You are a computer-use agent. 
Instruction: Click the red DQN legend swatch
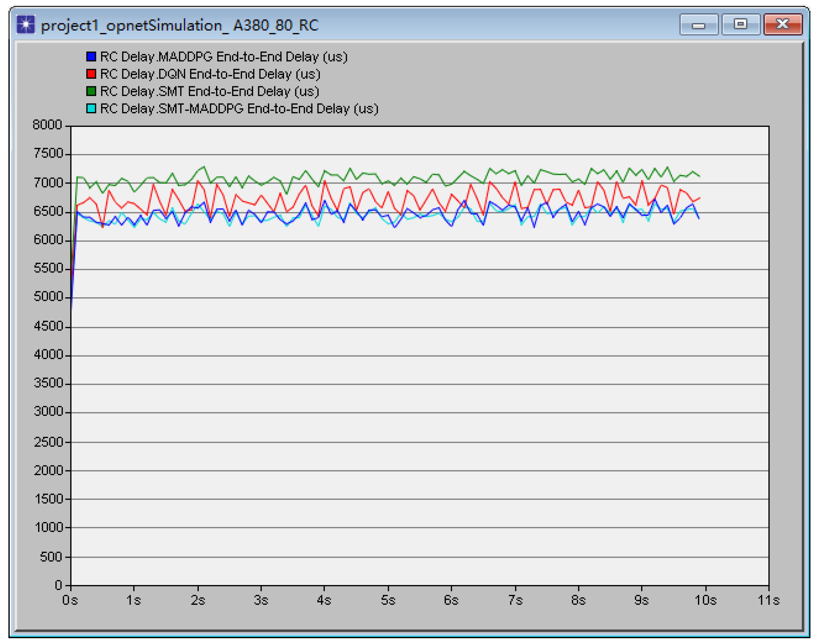click(x=91, y=74)
